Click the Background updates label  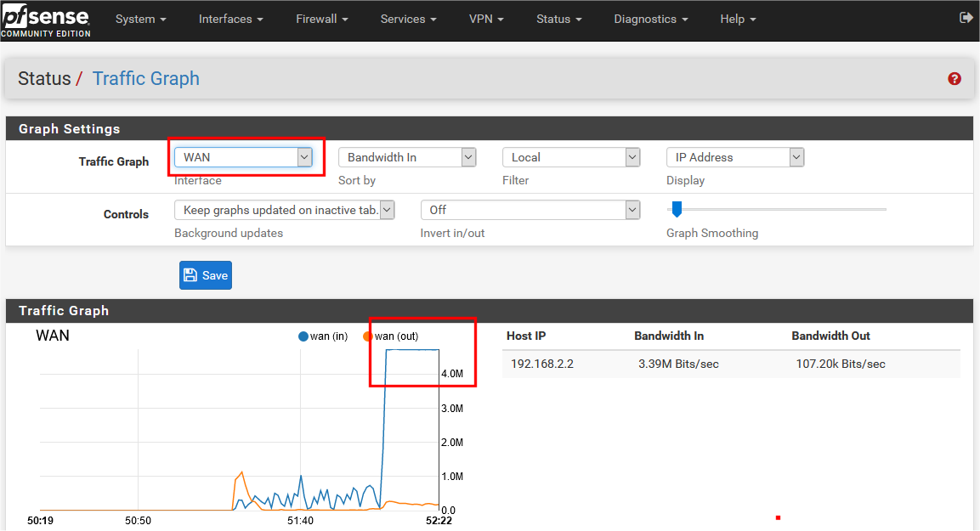(229, 233)
